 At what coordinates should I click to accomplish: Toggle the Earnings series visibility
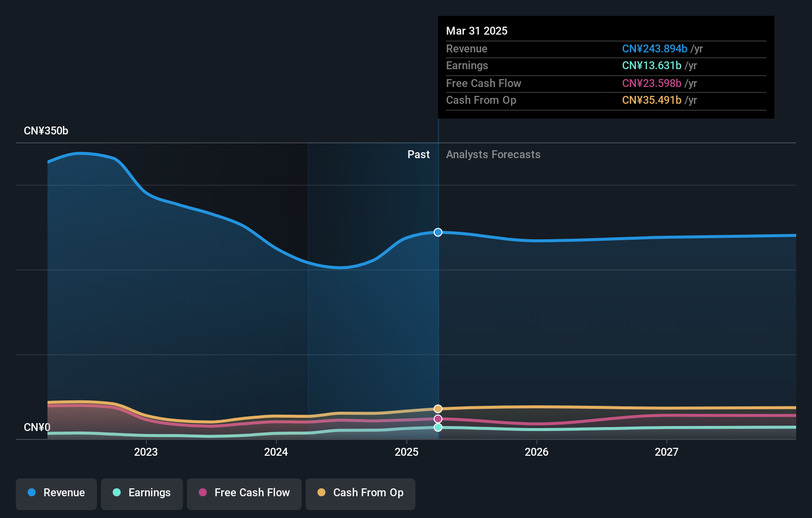142,493
